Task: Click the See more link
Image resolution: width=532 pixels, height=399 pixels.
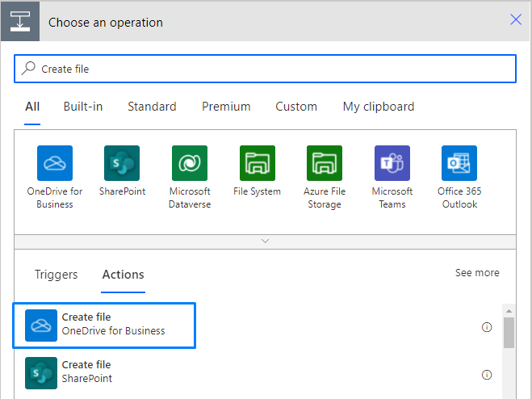Action: coord(477,273)
